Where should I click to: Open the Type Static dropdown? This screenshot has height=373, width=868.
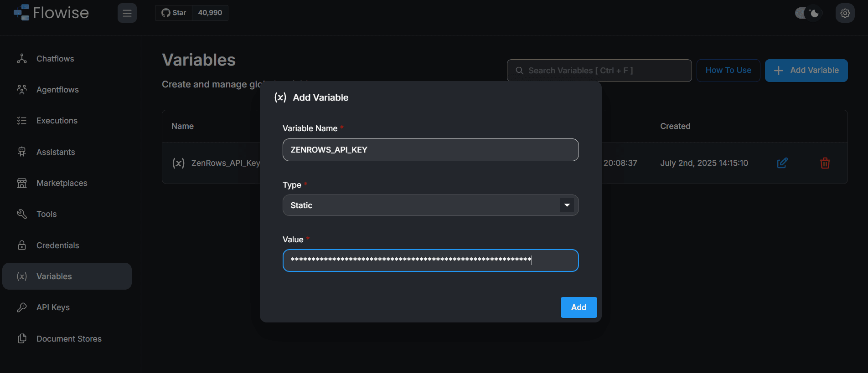pos(430,205)
